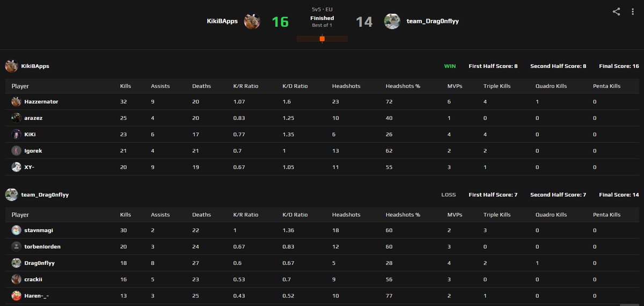Sort team_Drag0nflyy table by Assists header
This screenshot has width=644, height=306.
(x=160, y=214)
